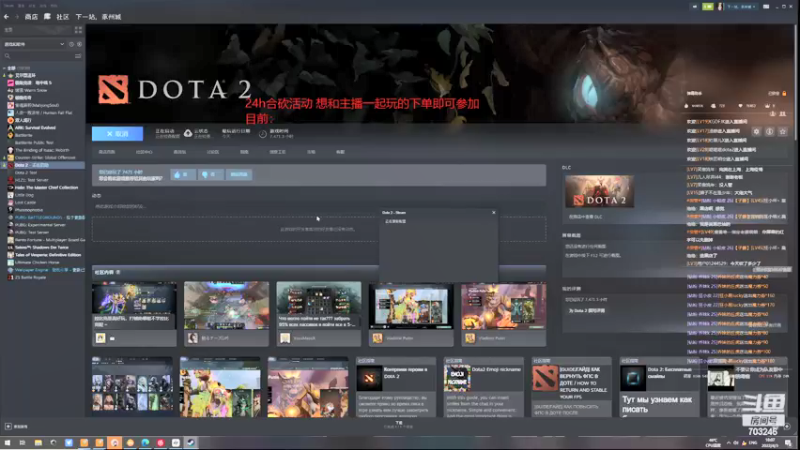Click the blue cancel launch button
Viewport: 800px width, 450px height.
pyautogui.click(x=117, y=134)
